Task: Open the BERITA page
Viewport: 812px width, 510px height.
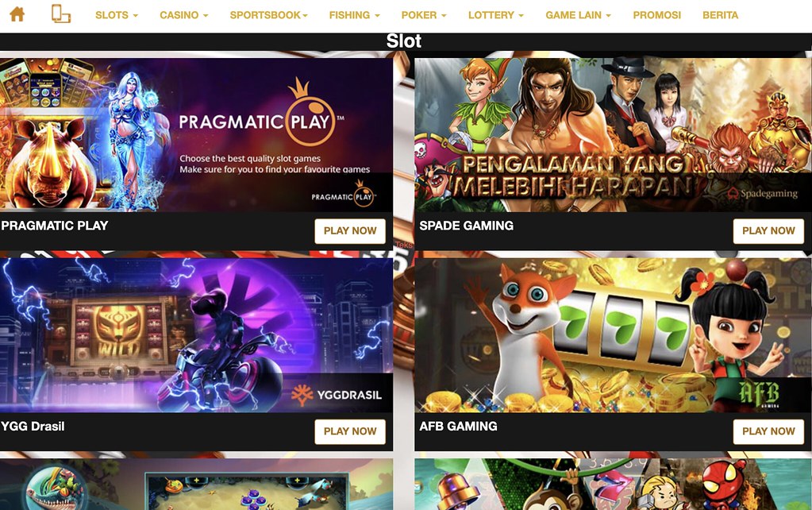Action: (x=720, y=15)
